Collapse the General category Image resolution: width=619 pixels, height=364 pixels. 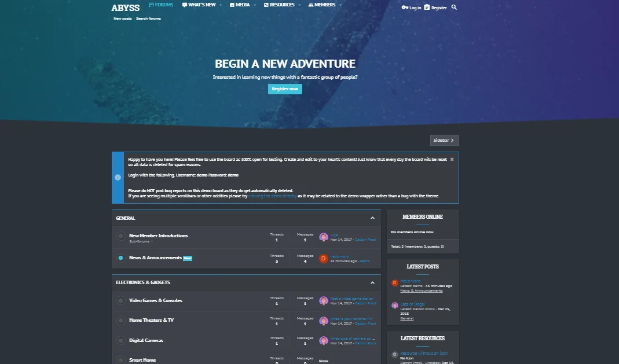click(x=372, y=218)
